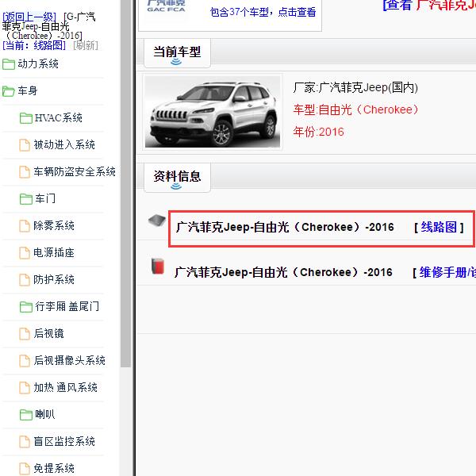
Task: Select 喇叭 tree label
Action: pos(45,414)
